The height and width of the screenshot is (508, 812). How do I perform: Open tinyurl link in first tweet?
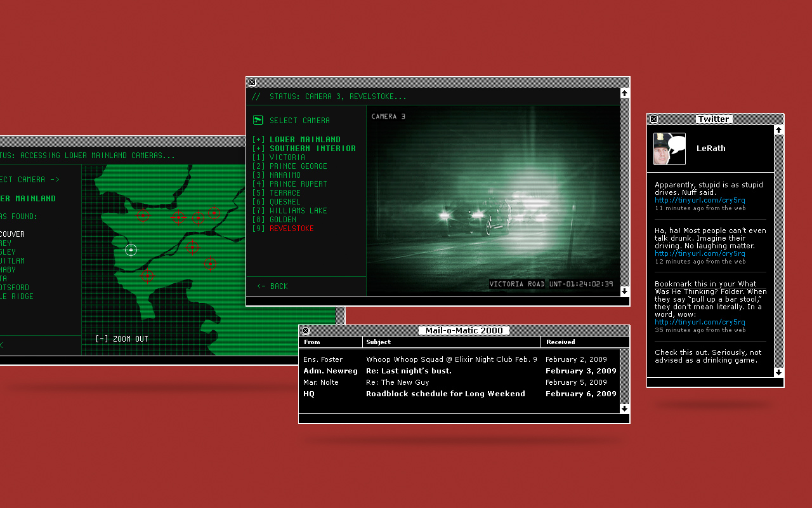pyautogui.click(x=700, y=200)
